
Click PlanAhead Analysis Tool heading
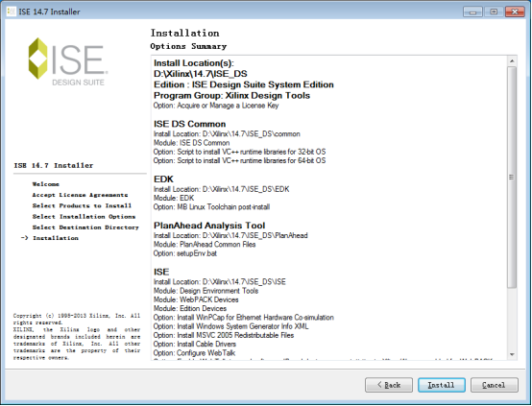click(x=209, y=226)
